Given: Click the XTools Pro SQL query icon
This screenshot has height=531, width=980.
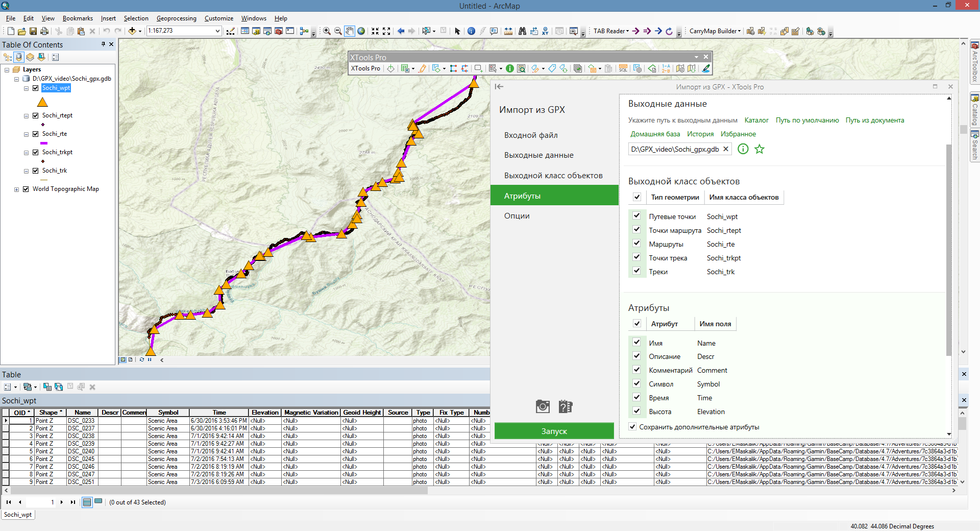Looking at the screenshot, I should click(623, 68).
